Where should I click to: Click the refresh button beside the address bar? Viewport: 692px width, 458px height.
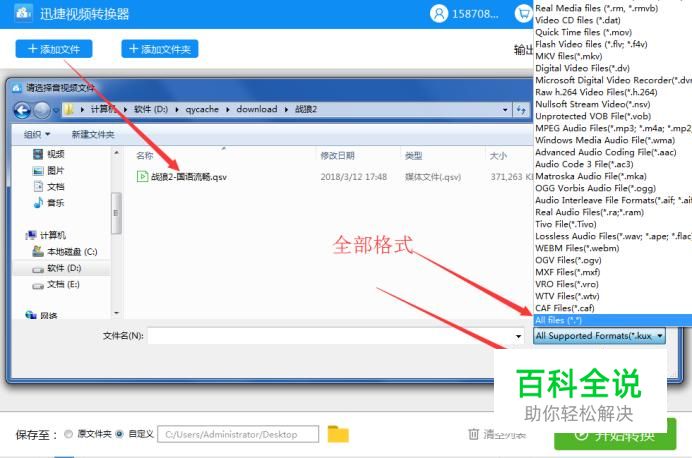click(x=521, y=110)
